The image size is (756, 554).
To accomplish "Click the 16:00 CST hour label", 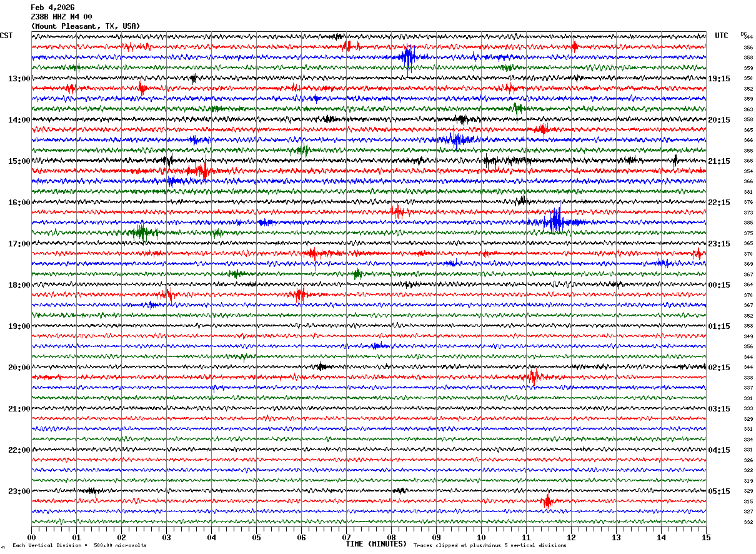I will pos(19,203).
